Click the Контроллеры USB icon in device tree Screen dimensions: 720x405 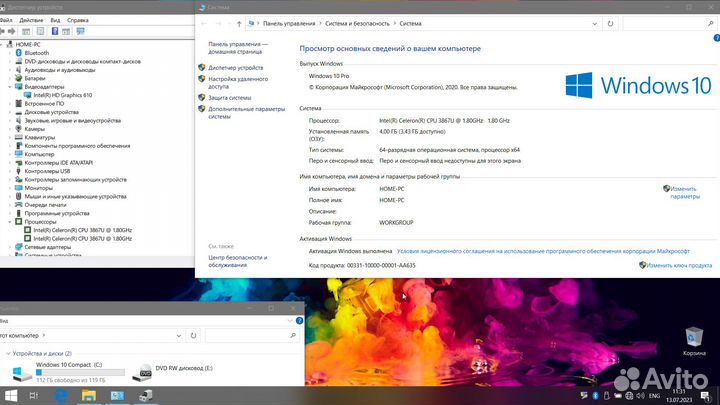(18, 171)
